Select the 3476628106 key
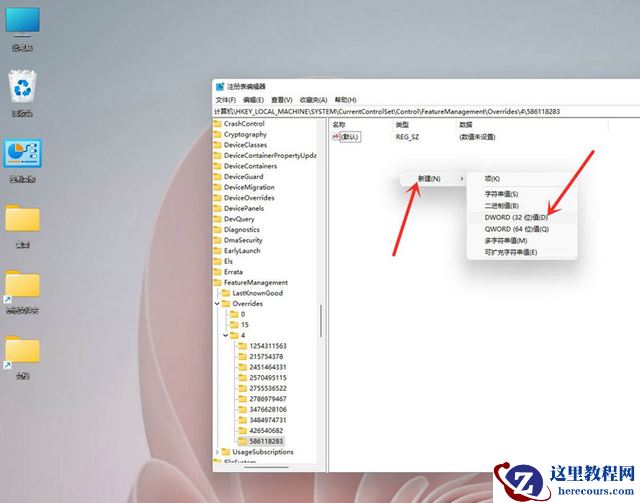This screenshot has width=640, height=503. click(268, 410)
